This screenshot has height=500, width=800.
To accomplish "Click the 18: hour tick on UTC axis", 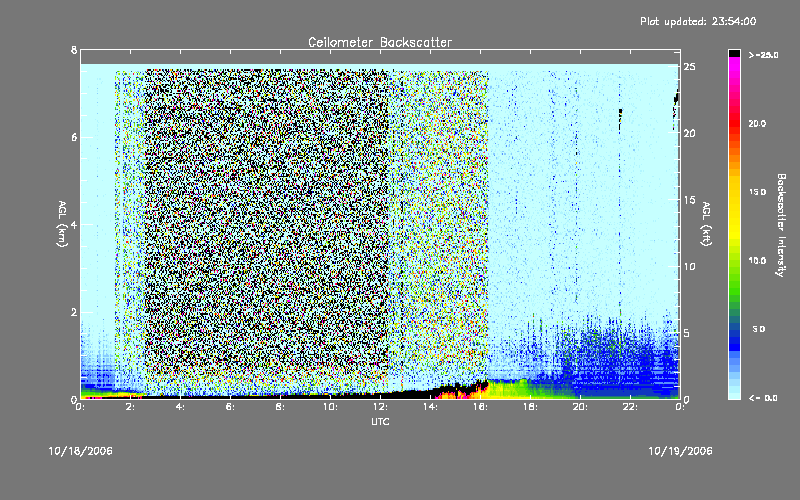I will (530, 407).
